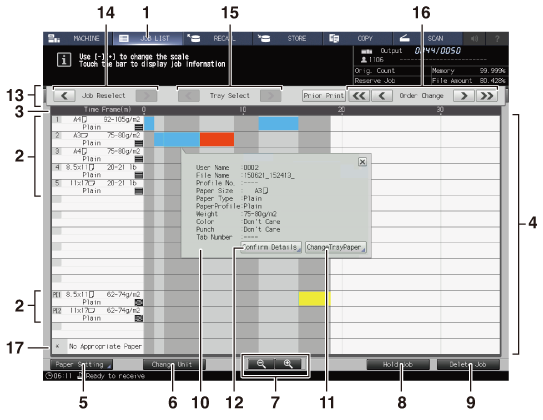Click tray 3 paper stack icon
Viewport: 543px width, 420px height.
coord(139,159)
